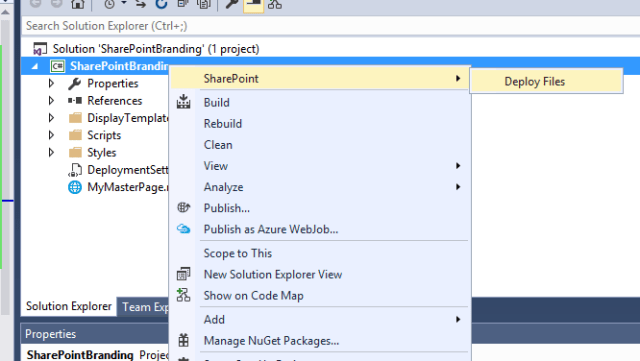The image size is (640, 361).
Task: Choose Show on Code Map
Action: [x=320, y=296]
